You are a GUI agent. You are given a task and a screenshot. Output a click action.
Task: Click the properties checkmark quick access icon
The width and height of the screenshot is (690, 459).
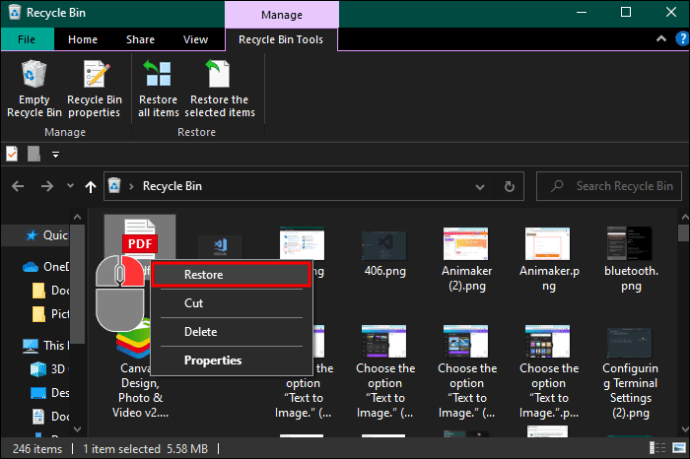click(x=12, y=154)
